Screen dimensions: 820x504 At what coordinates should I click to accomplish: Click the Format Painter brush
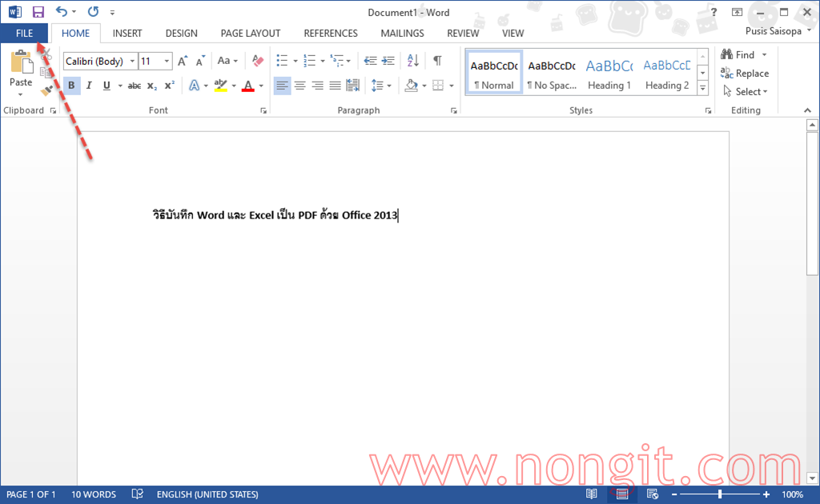point(46,91)
